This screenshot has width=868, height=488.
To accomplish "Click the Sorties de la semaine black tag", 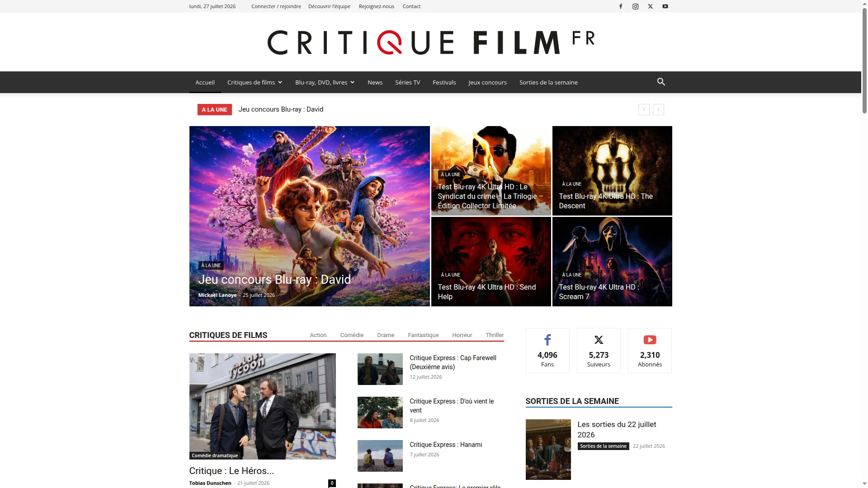I will 603,446.
